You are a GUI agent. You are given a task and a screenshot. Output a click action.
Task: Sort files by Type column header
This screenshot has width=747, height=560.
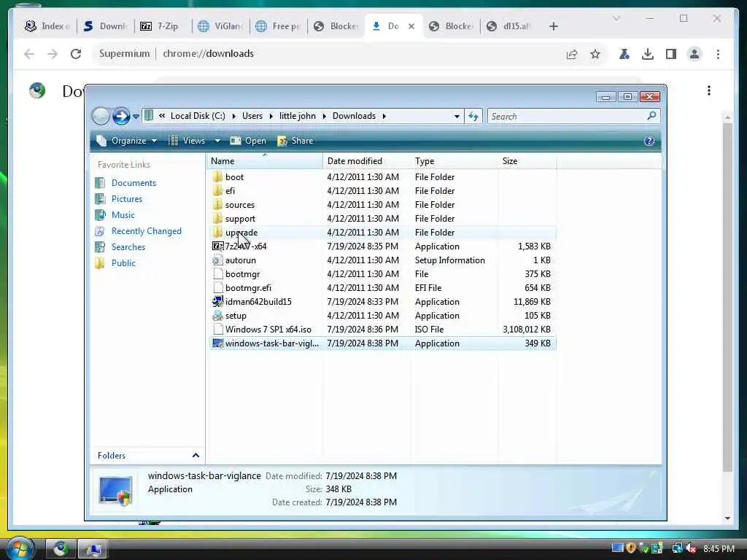coord(454,161)
